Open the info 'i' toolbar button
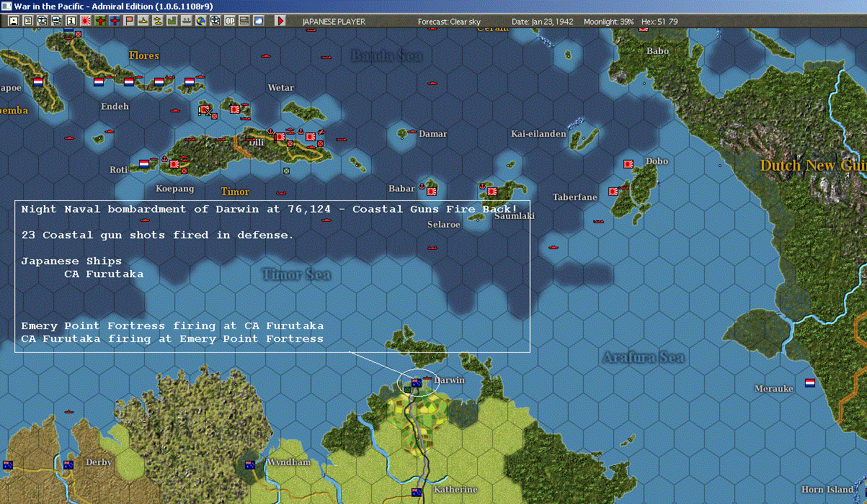The image size is (867, 504). click(x=71, y=21)
